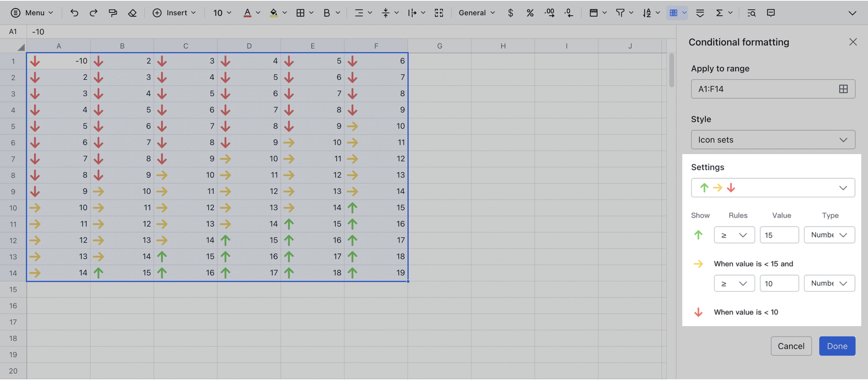Open the font size dropdown showing 10
Viewport: 868px width, 380px height.
(x=221, y=12)
